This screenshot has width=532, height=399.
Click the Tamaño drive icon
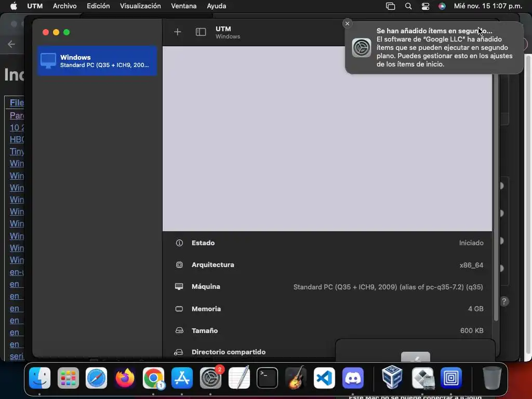[179, 330]
